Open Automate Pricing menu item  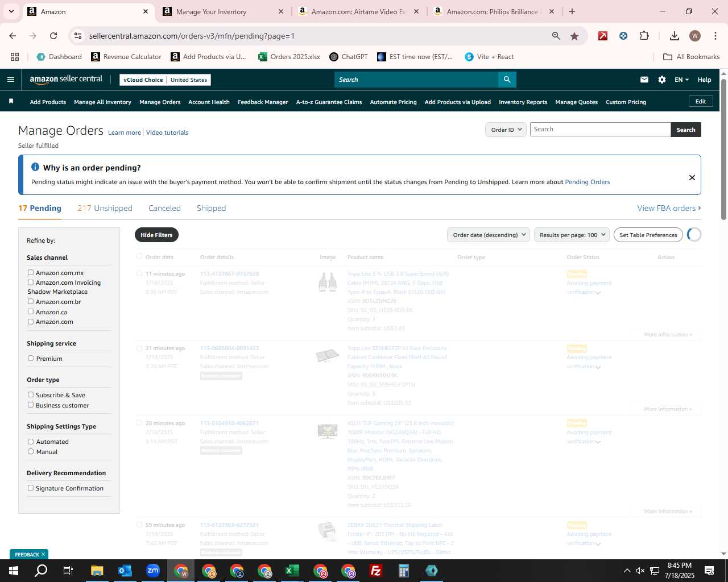point(393,102)
